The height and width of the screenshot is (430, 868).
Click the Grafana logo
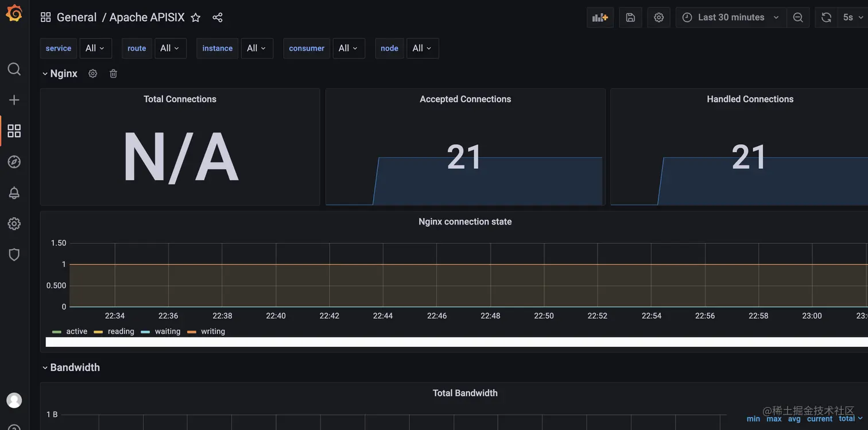[x=14, y=13]
